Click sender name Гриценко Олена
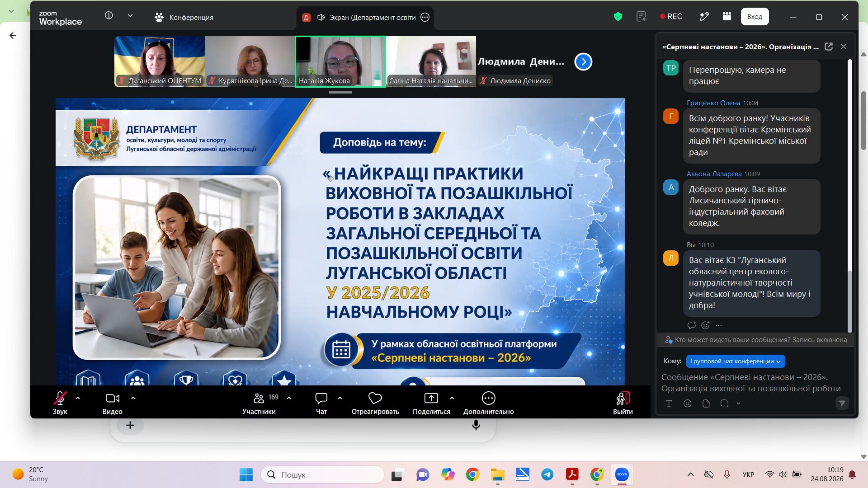 713,103
